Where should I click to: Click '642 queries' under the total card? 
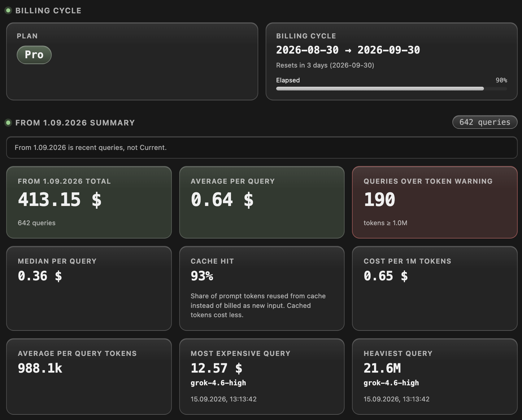point(37,223)
